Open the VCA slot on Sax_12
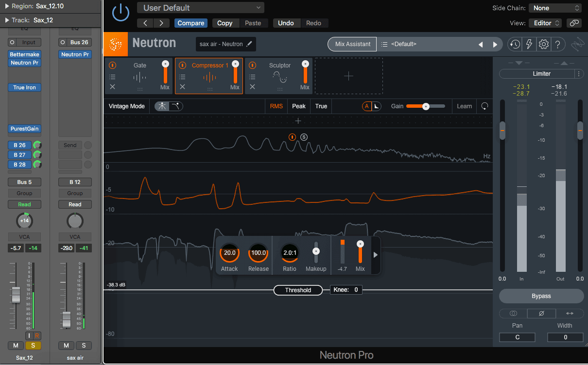This screenshot has width=588, height=365. tap(24, 237)
